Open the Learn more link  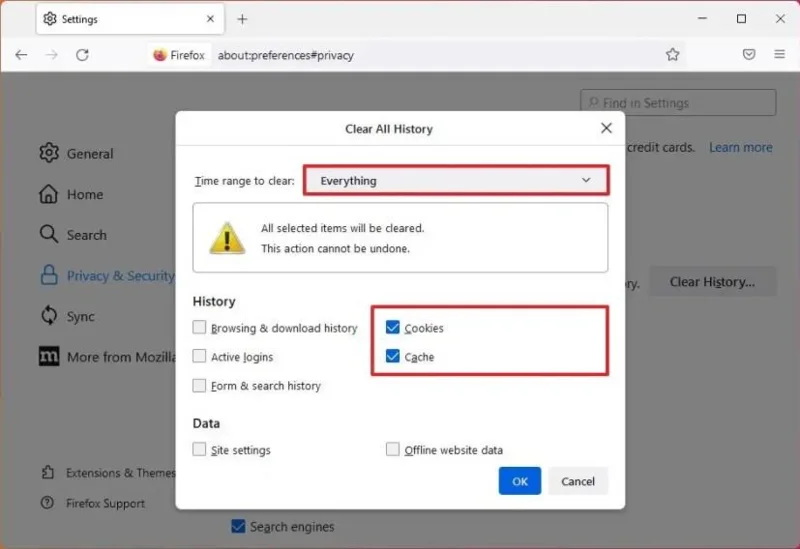click(x=741, y=147)
